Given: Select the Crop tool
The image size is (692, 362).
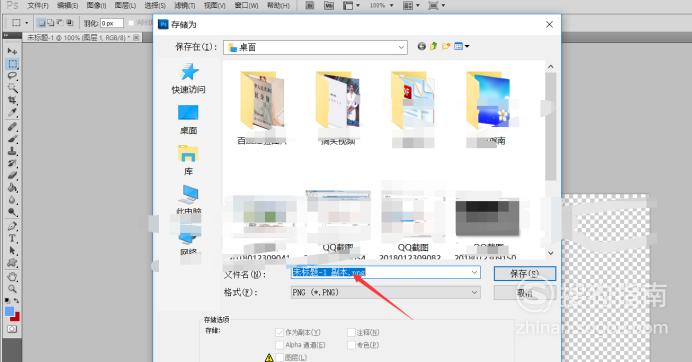Looking at the screenshot, I should 12,100.
